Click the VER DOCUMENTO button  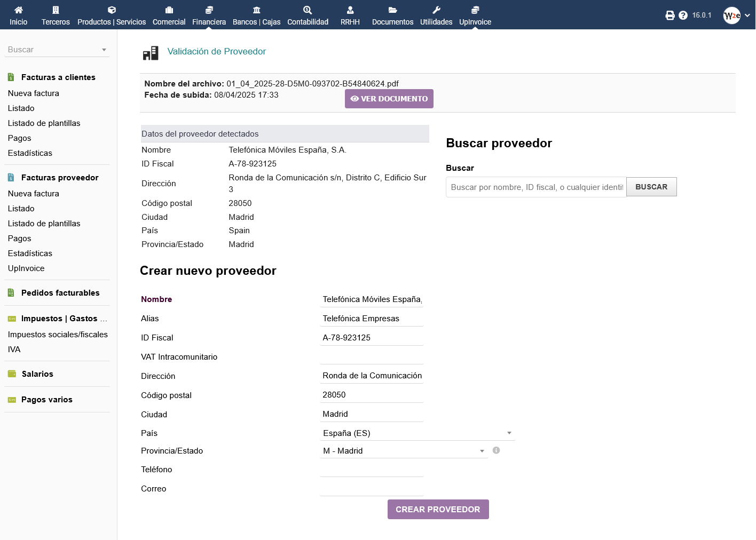coord(389,99)
